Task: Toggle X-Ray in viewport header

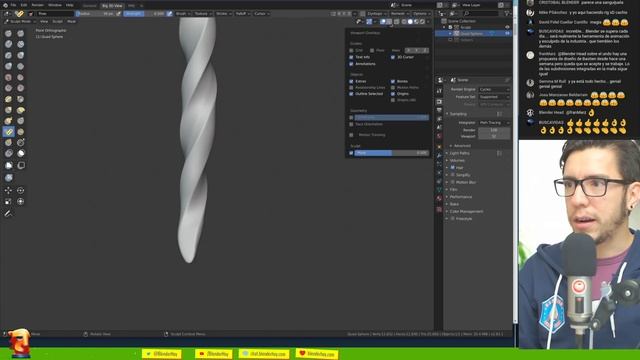Action: coord(396,22)
